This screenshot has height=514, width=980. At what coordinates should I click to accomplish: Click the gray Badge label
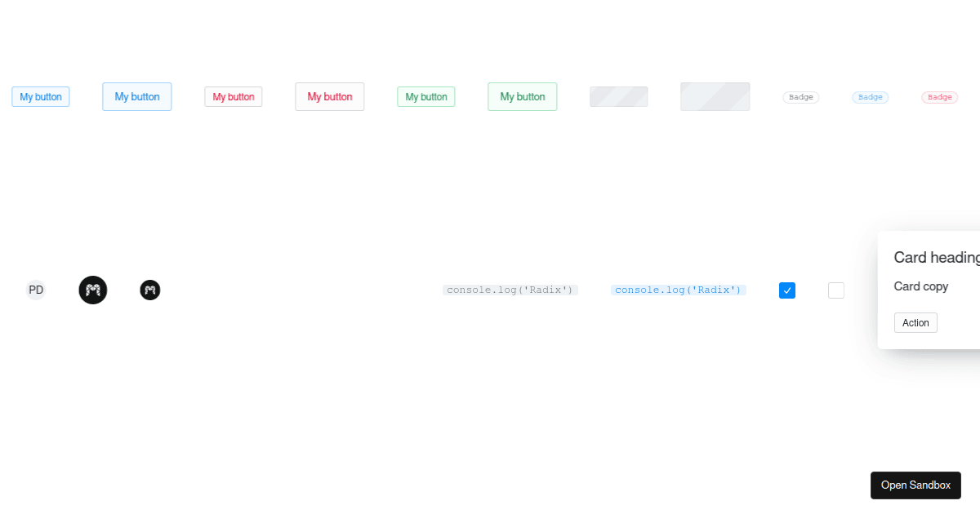(800, 96)
